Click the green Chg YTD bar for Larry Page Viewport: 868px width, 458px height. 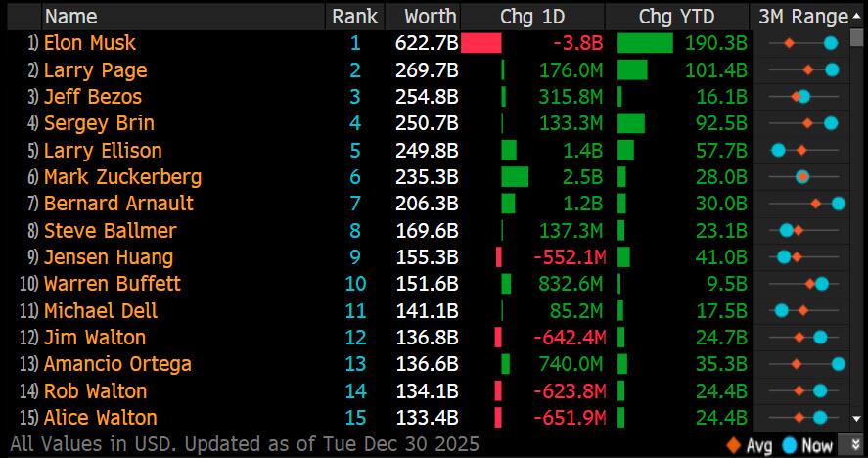632,69
